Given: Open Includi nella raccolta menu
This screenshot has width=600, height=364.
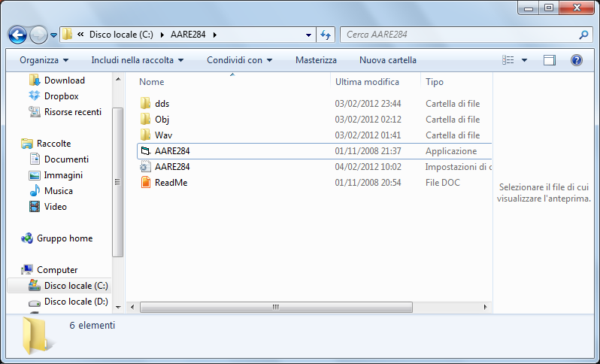Looking at the screenshot, I should 138,60.
